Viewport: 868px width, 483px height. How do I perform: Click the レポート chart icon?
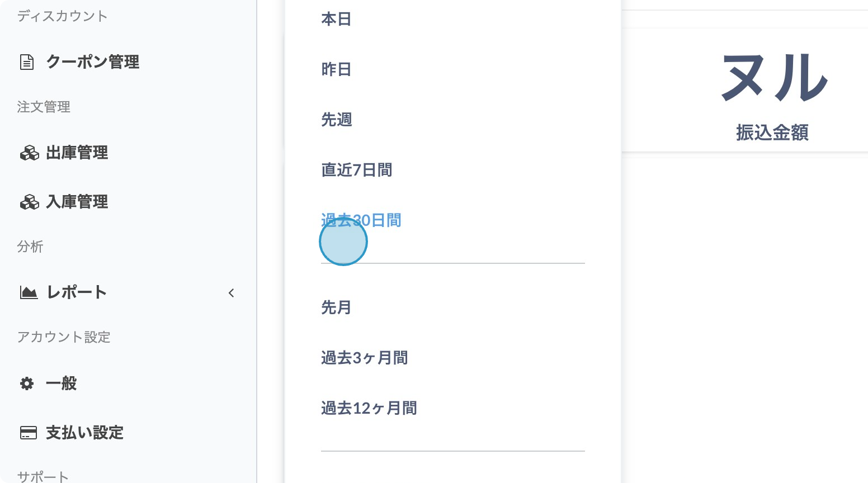29,292
